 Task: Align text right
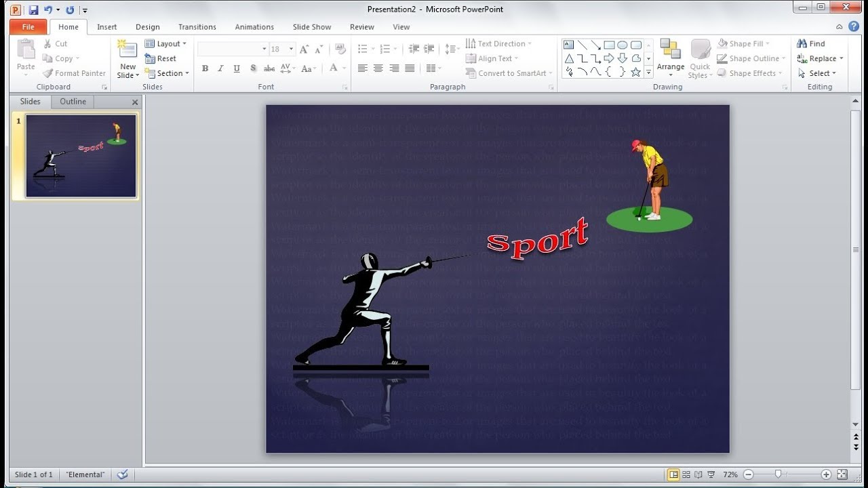pyautogui.click(x=394, y=68)
